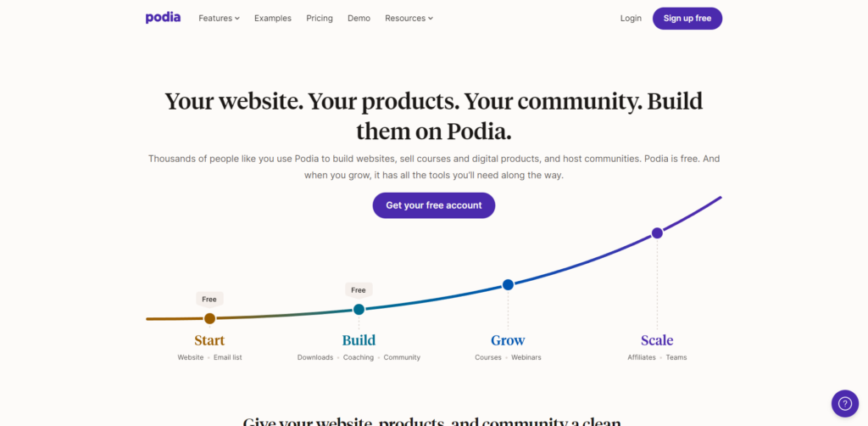Image resolution: width=868 pixels, height=426 pixels.
Task: Select the Grow stage heading
Action: click(508, 340)
